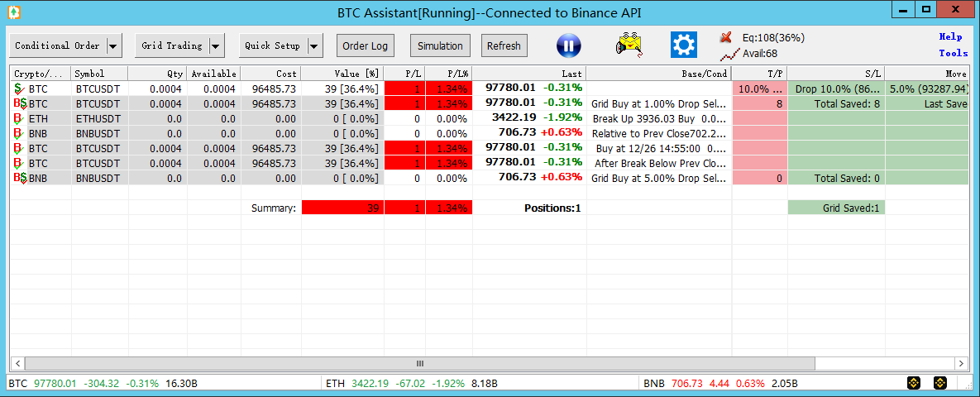Click the B$ icon in the BNB Grid Buy 5.00% row
Viewport: 980px width, 397px height.
pyautogui.click(x=20, y=178)
